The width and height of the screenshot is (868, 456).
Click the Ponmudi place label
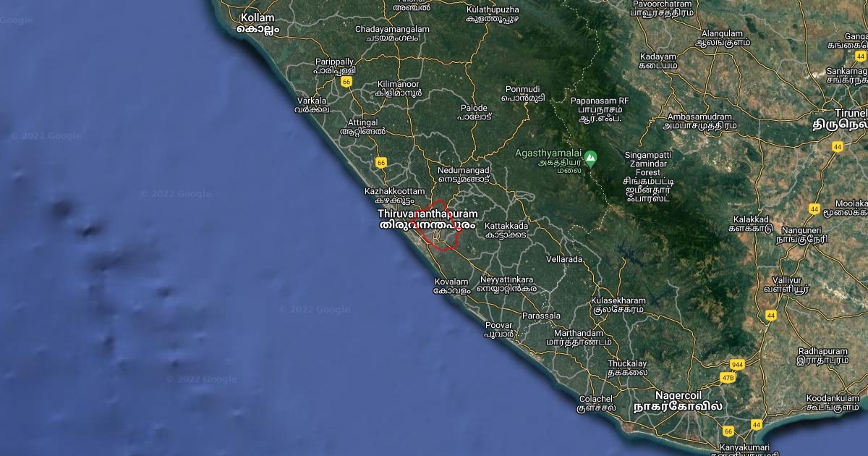coord(523,92)
